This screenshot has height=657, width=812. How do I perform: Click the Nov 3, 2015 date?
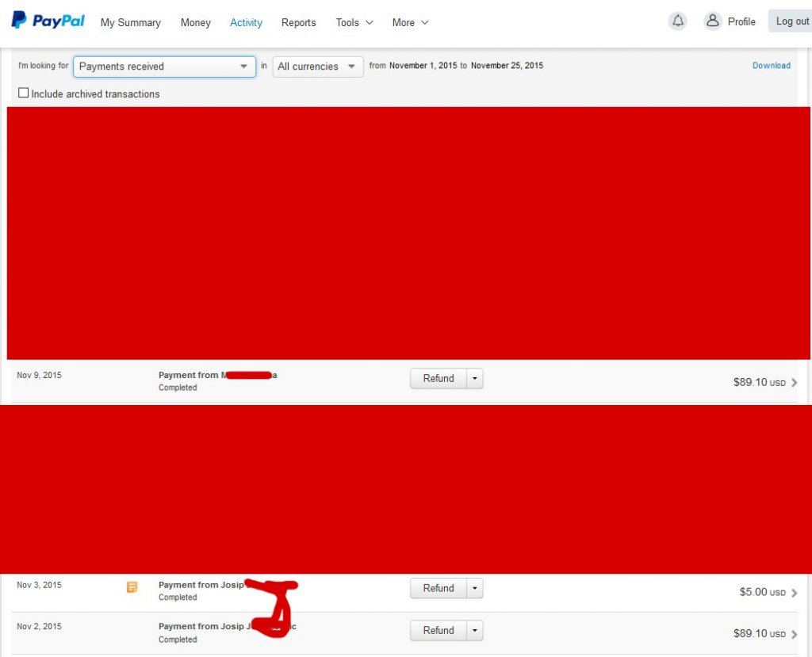point(39,585)
